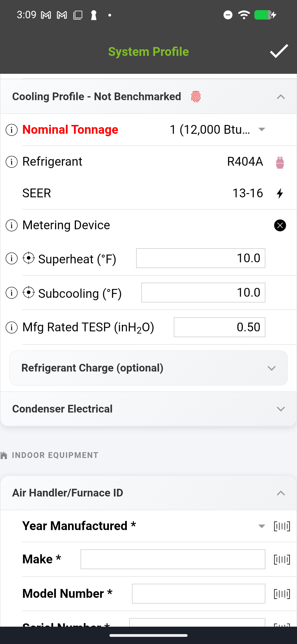Select the refrigerant tank icon beside R404A
Screen dimensions: 297x644
[x=280, y=162]
